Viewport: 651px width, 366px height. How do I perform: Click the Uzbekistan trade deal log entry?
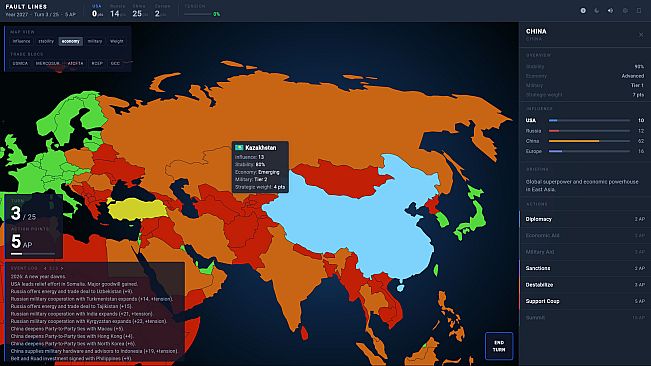click(x=71, y=291)
